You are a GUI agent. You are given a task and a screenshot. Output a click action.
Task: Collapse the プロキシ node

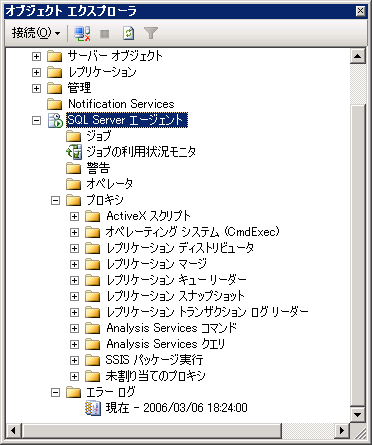[x=55, y=200]
